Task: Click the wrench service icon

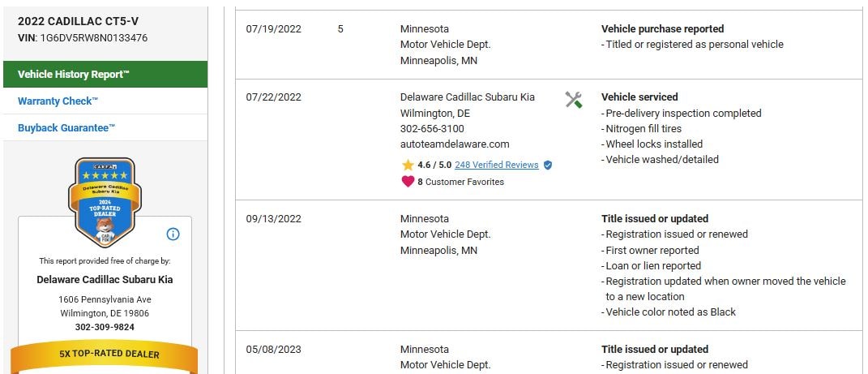Action: 574,100
